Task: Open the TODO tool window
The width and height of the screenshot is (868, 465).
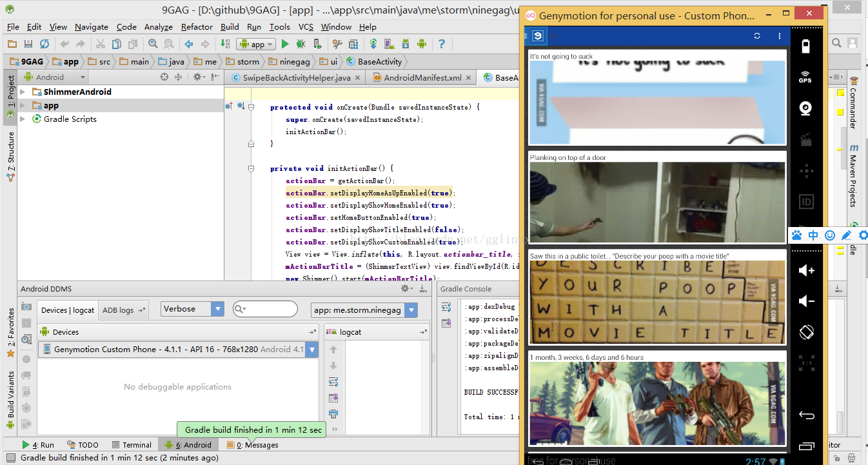Action: pyautogui.click(x=82, y=444)
